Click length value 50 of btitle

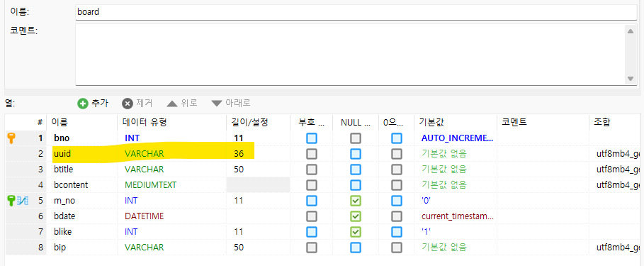[x=239, y=170]
